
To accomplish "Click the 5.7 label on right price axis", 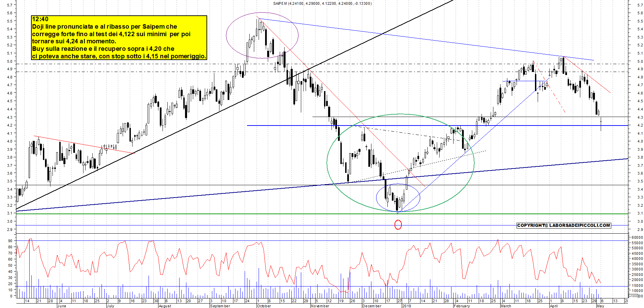I will [x=640, y=5].
